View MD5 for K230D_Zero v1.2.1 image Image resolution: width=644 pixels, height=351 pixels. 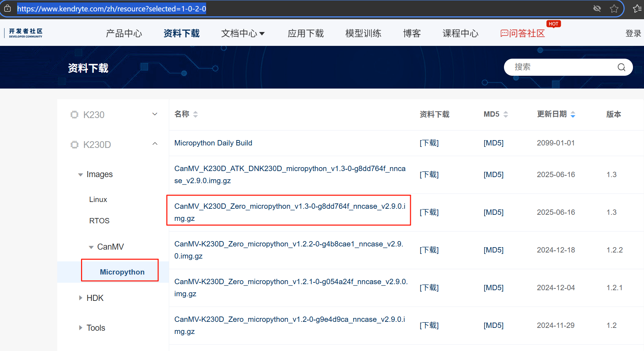[x=494, y=288]
